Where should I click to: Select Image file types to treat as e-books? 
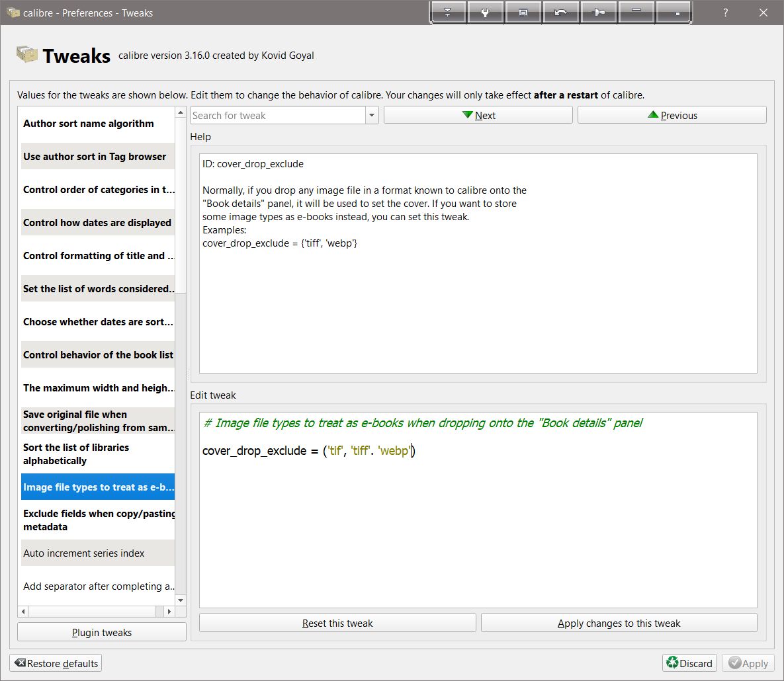point(98,487)
